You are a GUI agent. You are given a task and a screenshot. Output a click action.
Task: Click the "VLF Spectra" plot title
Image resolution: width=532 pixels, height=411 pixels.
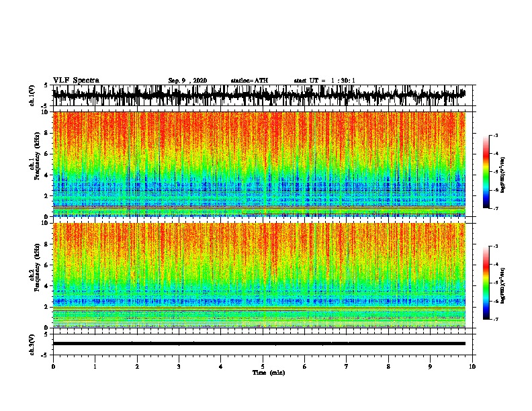[76, 81]
